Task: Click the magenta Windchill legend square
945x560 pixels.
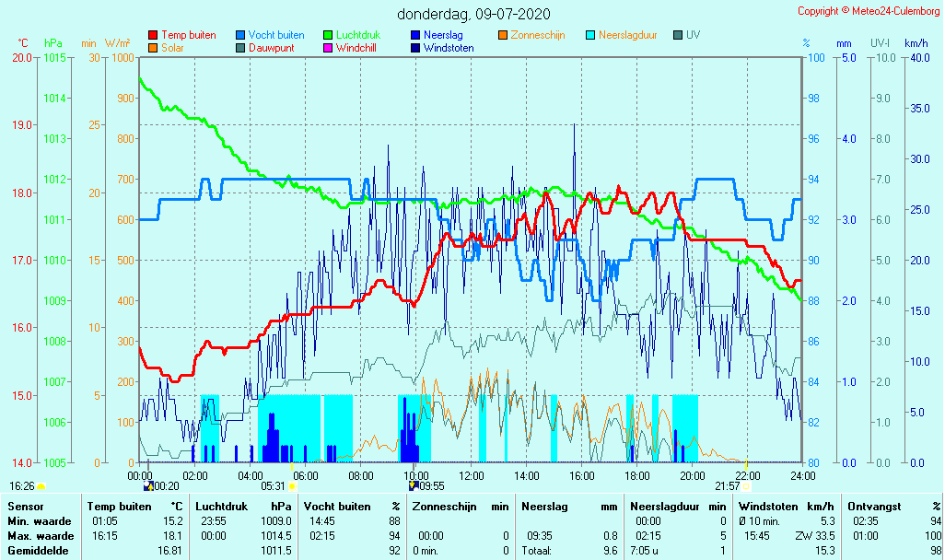Action: tap(328, 48)
